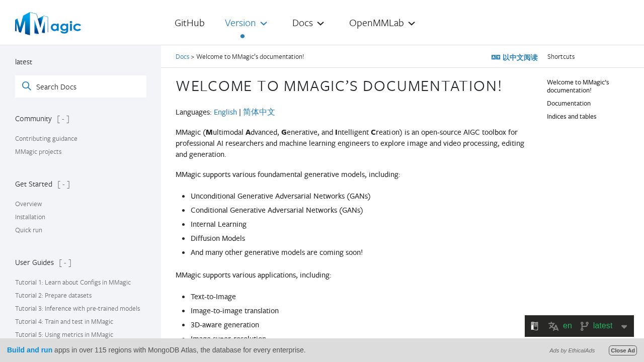
Task: Click the translate language icon
Action: (553, 326)
